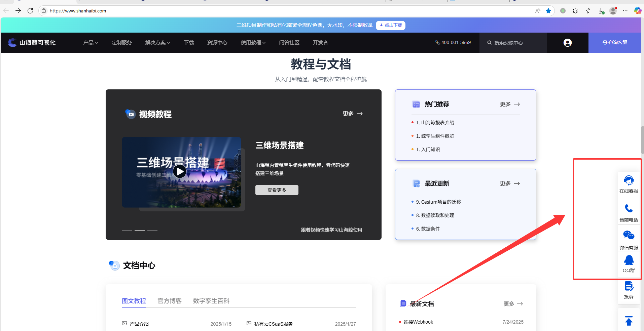The image size is (644, 331).
Task: Open the 连接Webhook document
Action: (x=418, y=322)
